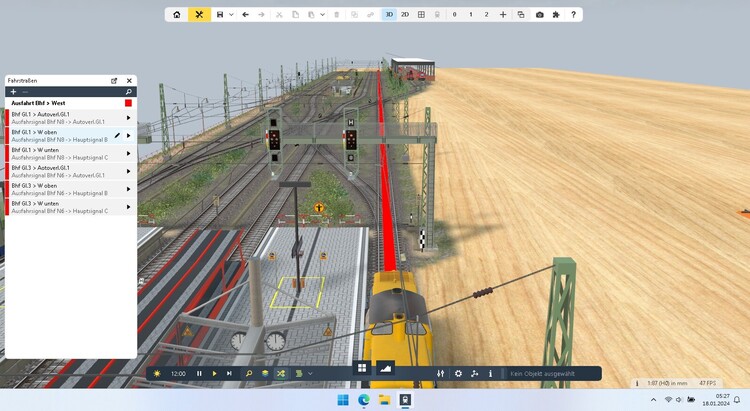The image size is (750, 411).
Task: Add a new camera with plus icon
Action: pos(503,15)
